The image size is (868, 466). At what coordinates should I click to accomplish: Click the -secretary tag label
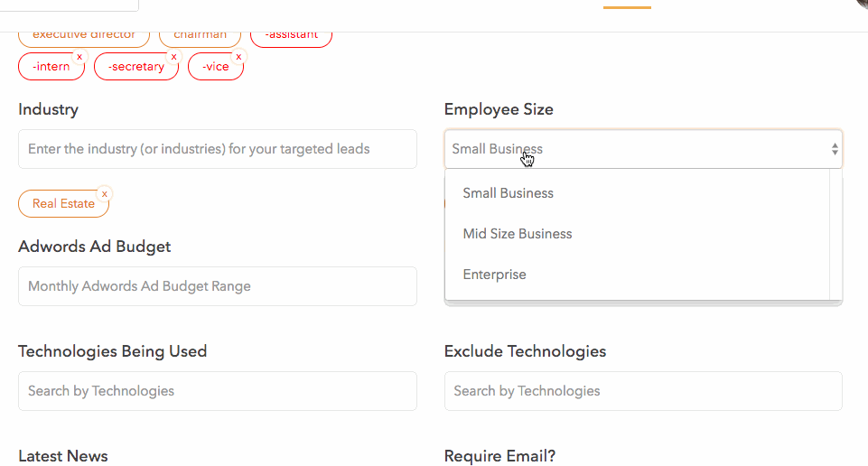135,67
